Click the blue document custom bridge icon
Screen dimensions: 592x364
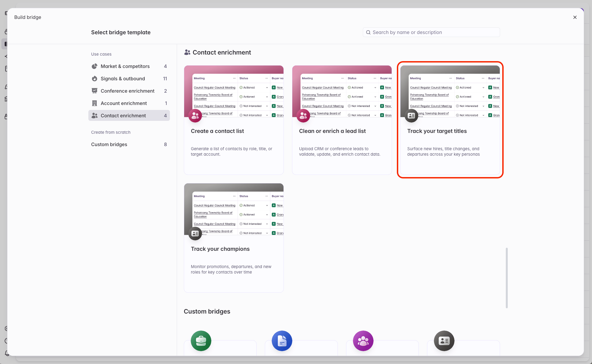tap(282, 341)
